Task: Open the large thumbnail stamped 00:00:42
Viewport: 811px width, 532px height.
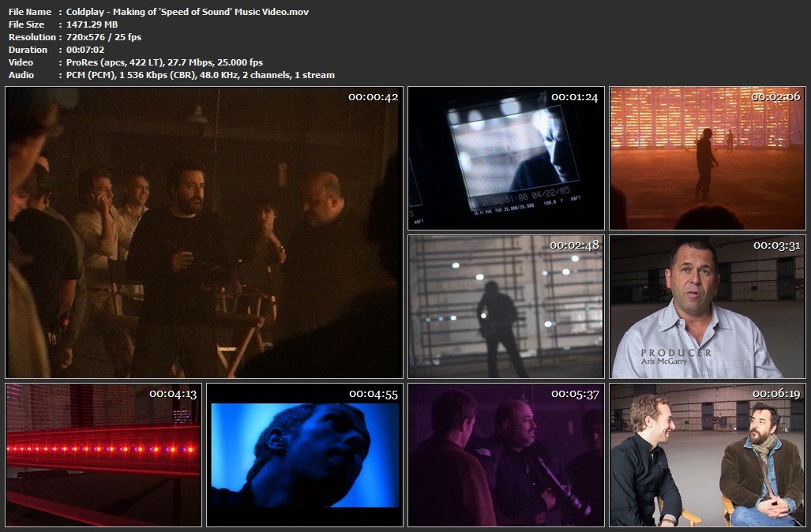Action: 204,232
